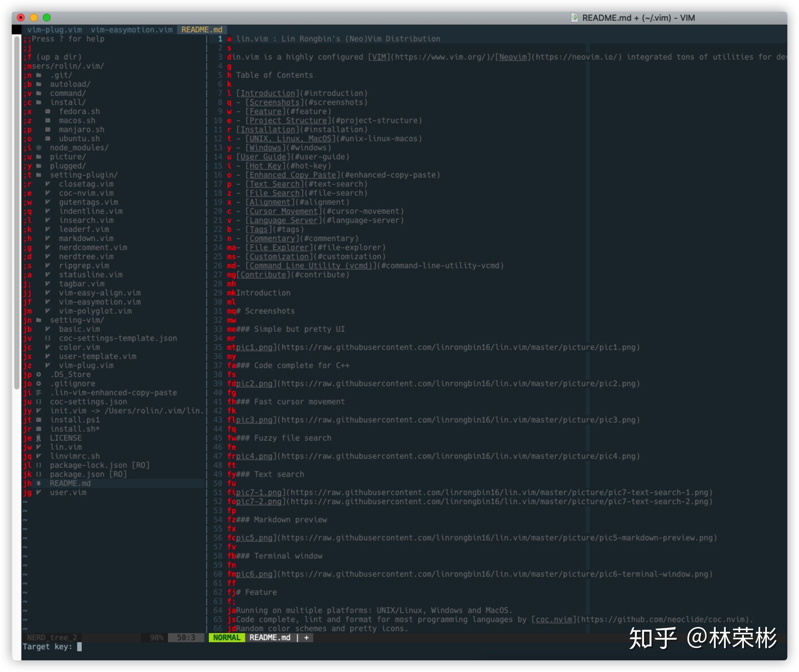Click the vim icon beside nerdtree.vim

click(48, 257)
